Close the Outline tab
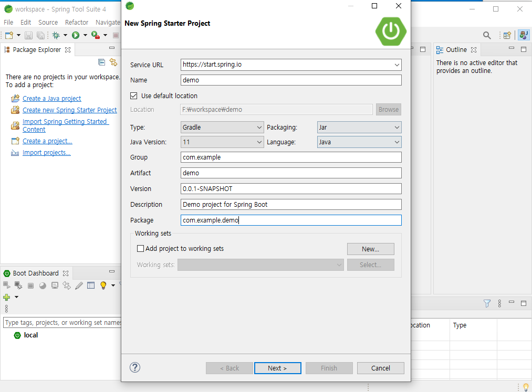Screen dimensions: 532x392 (x=474, y=50)
